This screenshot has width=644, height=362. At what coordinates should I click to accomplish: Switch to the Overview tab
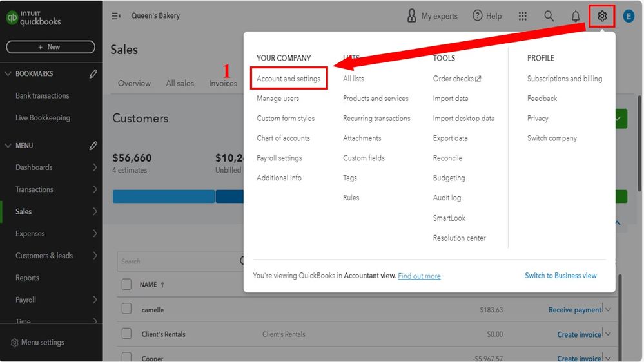tap(134, 83)
